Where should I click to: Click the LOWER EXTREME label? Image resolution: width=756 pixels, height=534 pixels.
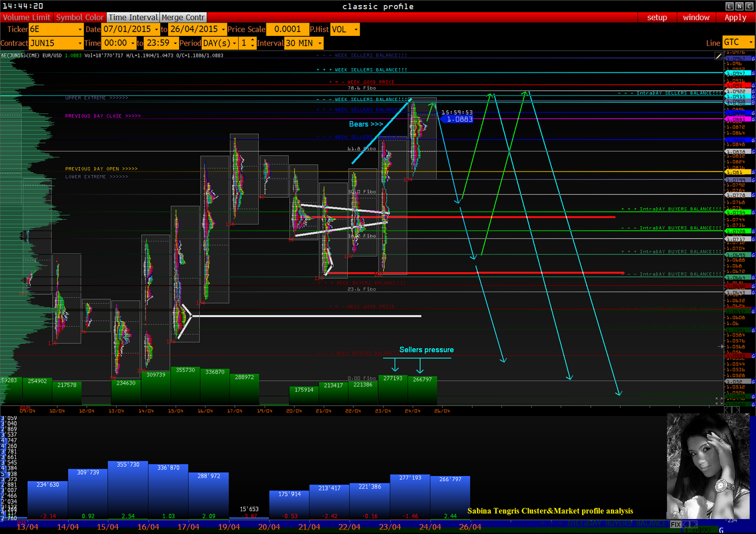pos(96,177)
